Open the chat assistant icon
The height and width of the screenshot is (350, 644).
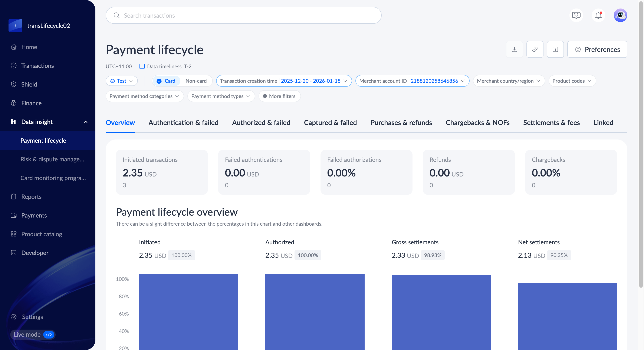[x=576, y=16]
